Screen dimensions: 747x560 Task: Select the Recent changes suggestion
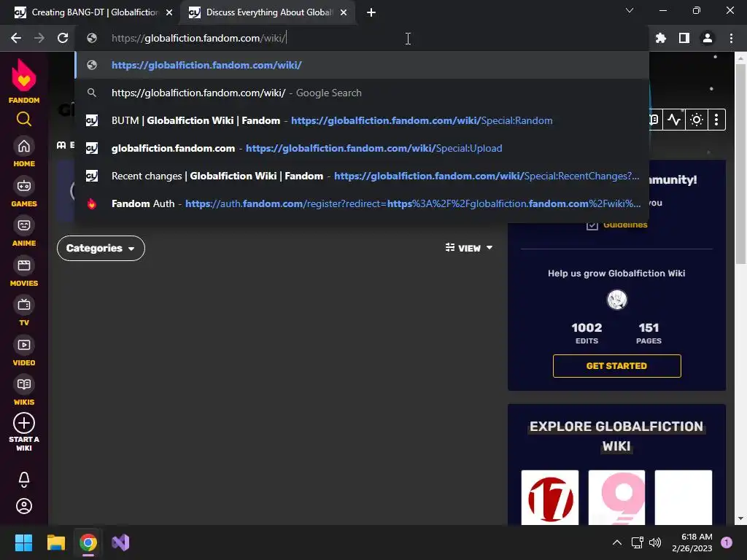click(362, 176)
